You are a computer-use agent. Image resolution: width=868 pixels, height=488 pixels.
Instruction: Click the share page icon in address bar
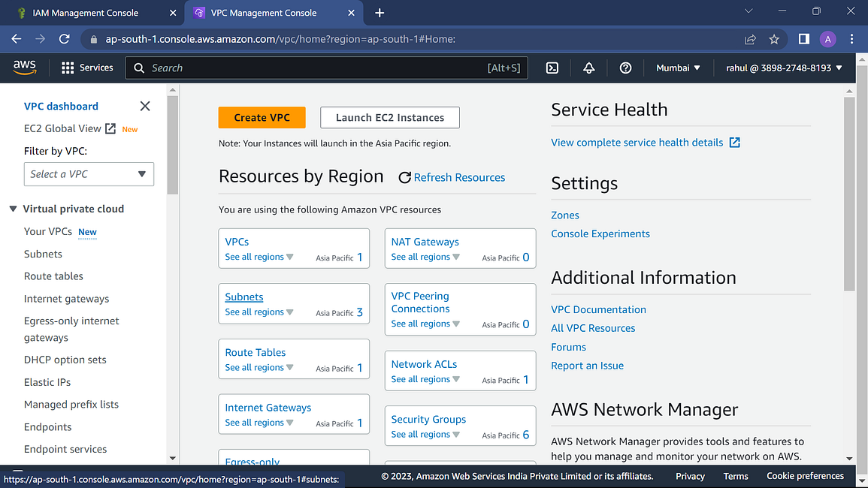750,39
